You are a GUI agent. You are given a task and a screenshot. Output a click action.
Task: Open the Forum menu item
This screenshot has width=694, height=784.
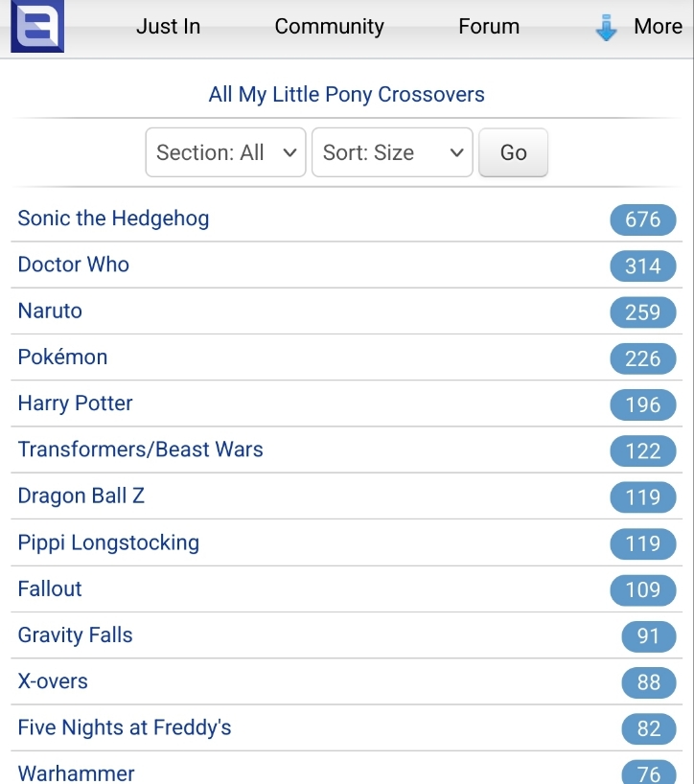(x=489, y=27)
